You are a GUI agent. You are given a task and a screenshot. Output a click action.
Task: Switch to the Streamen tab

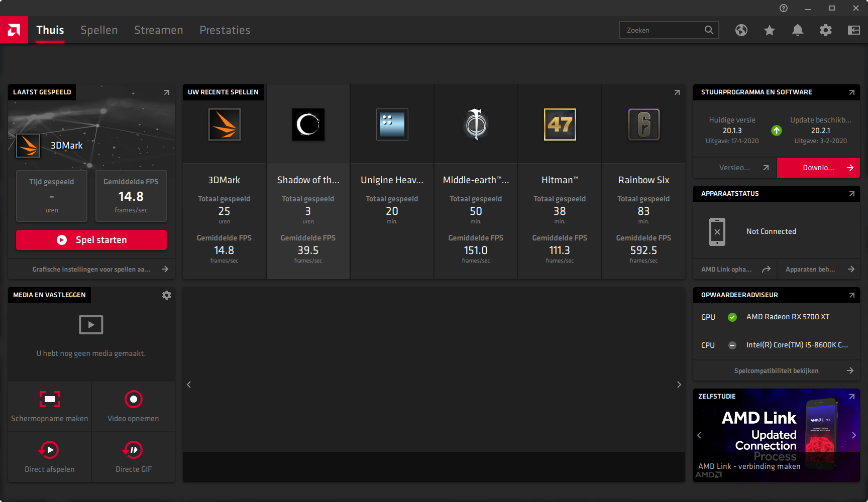click(x=159, y=30)
